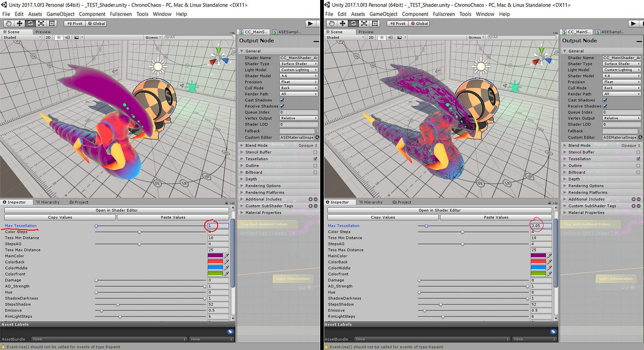This screenshot has width=644, height=350.
Task: Expand the Outline section
Action: [242, 165]
